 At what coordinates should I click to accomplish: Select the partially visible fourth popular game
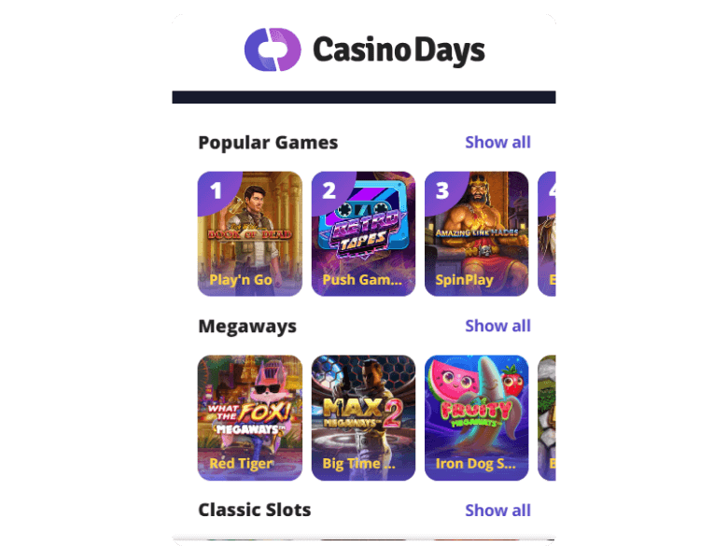(547, 233)
